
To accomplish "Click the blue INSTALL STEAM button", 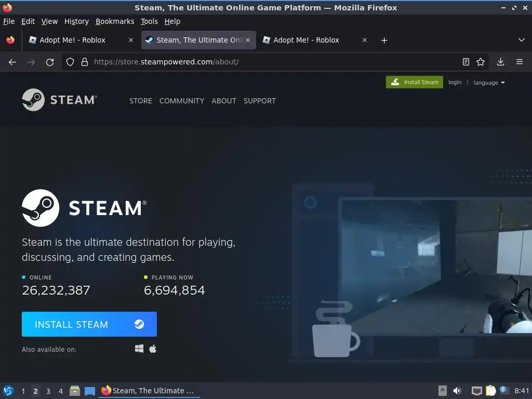I will point(89,324).
